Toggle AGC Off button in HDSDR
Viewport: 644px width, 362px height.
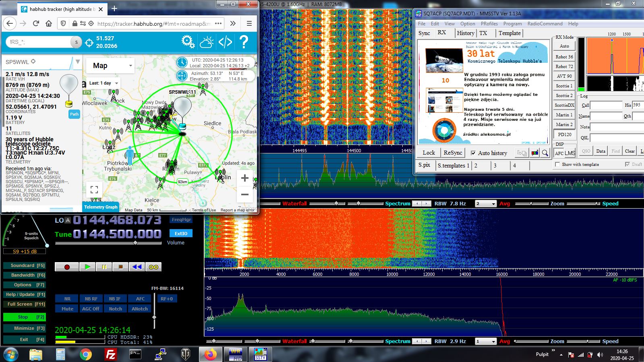pyautogui.click(x=91, y=309)
